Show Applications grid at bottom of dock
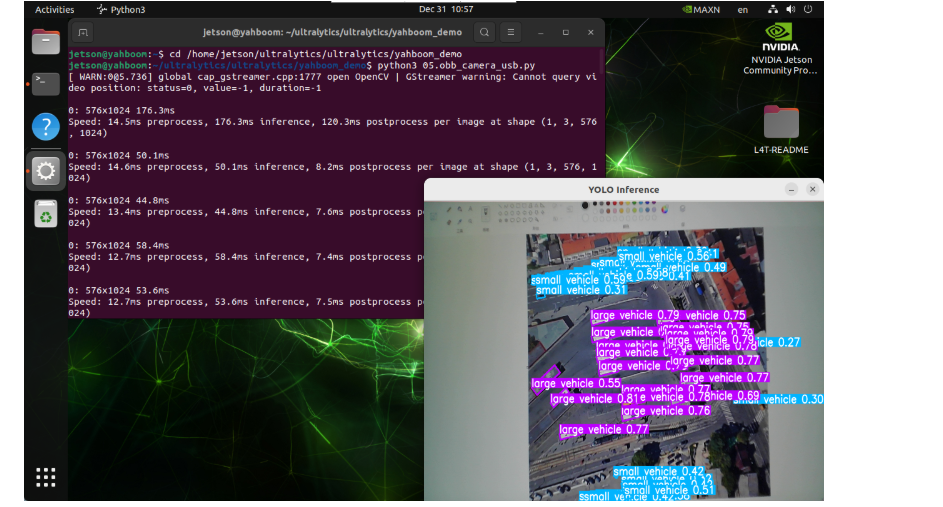The width and height of the screenshot is (943, 507). coord(46,477)
